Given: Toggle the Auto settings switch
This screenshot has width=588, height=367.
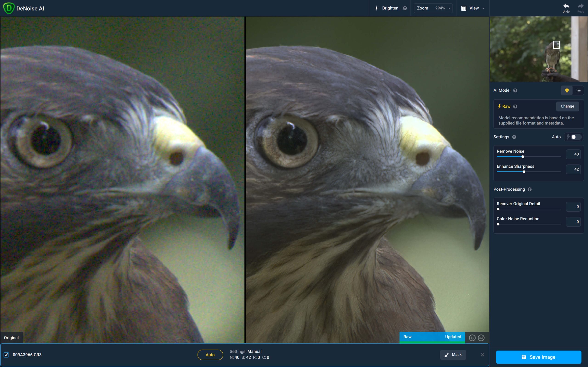Looking at the screenshot, I should [575, 136].
